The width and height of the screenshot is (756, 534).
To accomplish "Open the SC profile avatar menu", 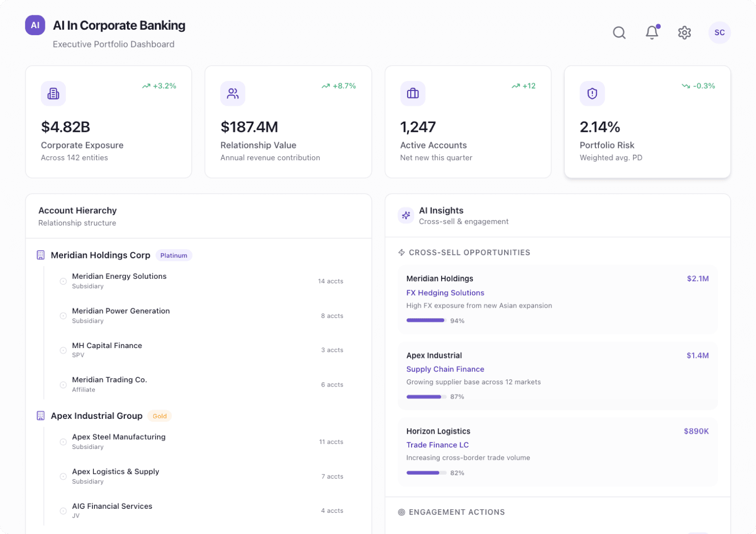I will 719,33.
